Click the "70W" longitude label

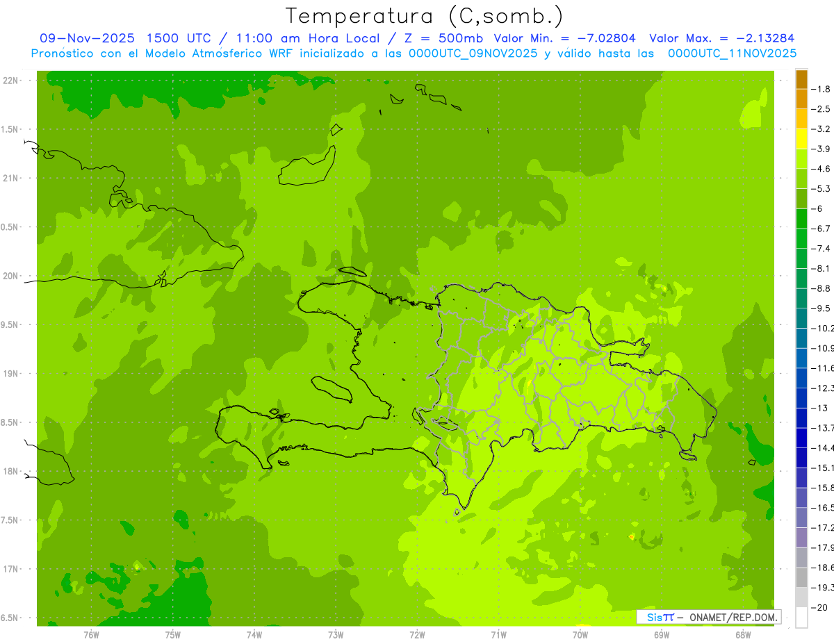[x=580, y=634]
